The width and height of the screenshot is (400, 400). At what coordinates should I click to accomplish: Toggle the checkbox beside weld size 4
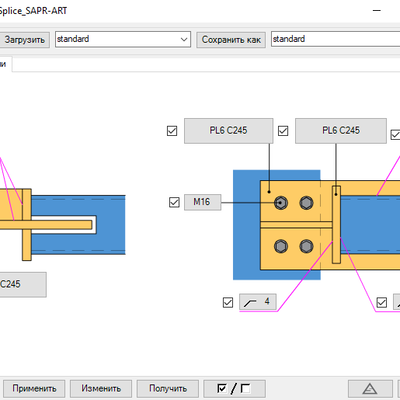click(x=228, y=302)
